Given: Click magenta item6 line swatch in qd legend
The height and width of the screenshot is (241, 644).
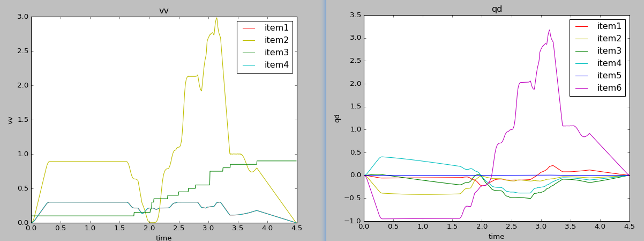Looking at the screenshot, I should [x=582, y=88].
